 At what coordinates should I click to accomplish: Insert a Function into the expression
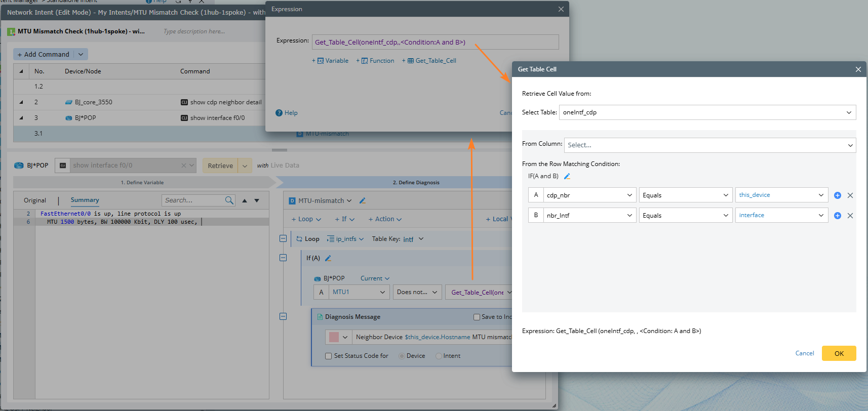point(375,61)
